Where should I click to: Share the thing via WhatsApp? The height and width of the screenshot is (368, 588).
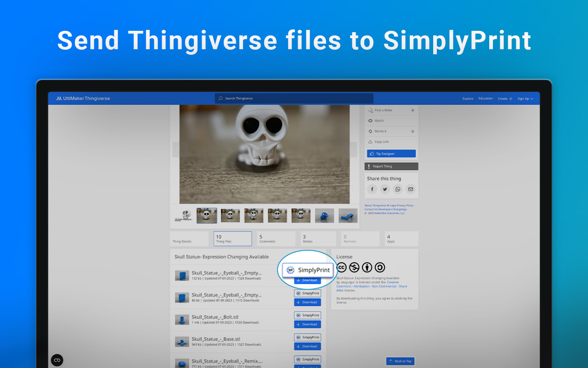tap(397, 189)
